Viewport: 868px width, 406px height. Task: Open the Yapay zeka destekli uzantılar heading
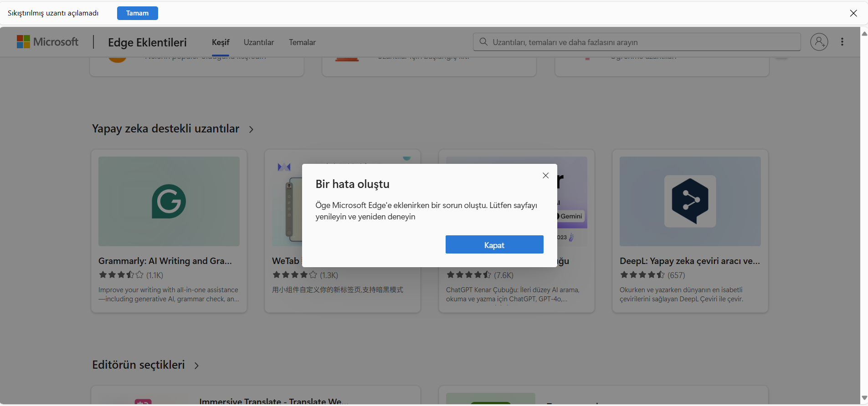click(x=165, y=129)
